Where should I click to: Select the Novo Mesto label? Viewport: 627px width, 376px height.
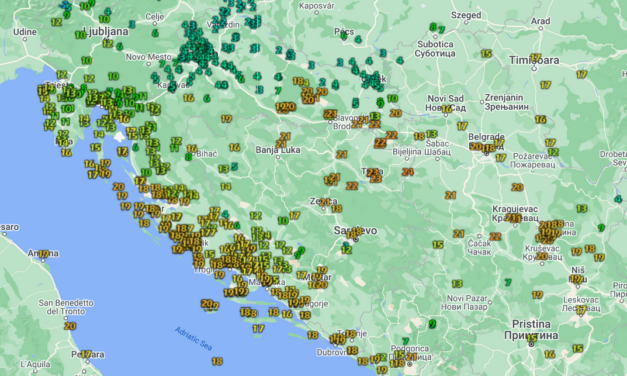pyautogui.click(x=149, y=57)
